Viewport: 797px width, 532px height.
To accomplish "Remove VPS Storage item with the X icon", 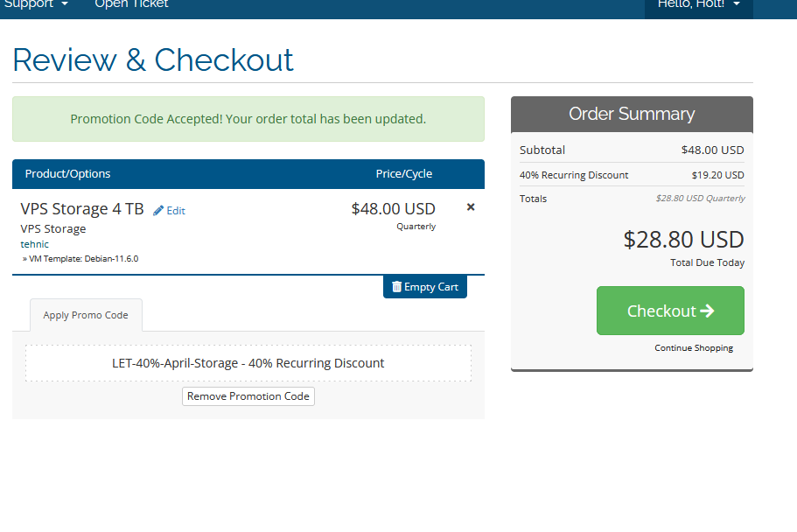I will tap(471, 207).
